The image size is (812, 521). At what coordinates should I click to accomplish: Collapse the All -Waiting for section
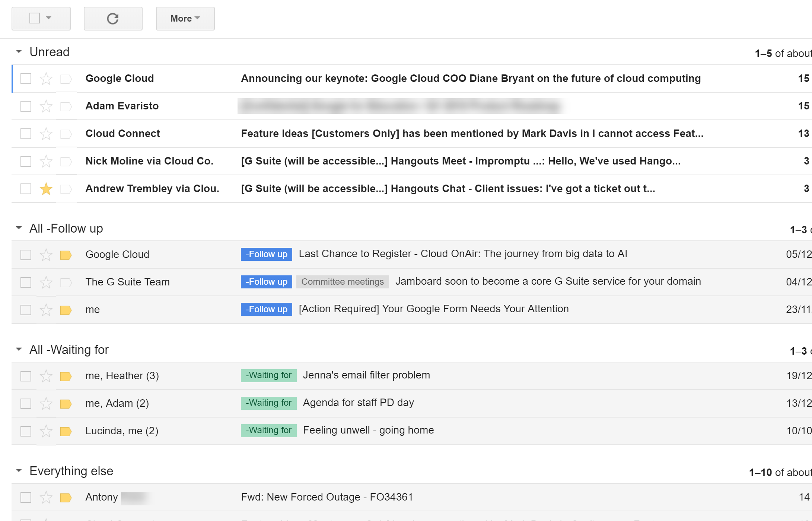(x=19, y=349)
